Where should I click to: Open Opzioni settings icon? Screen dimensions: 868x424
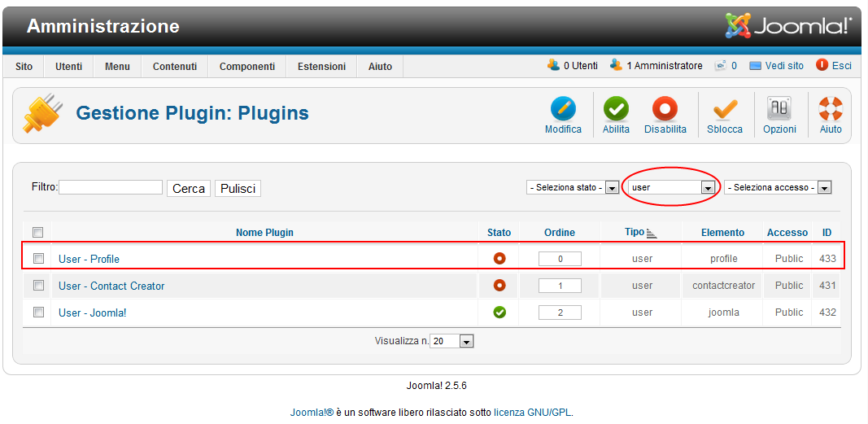(x=779, y=109)
